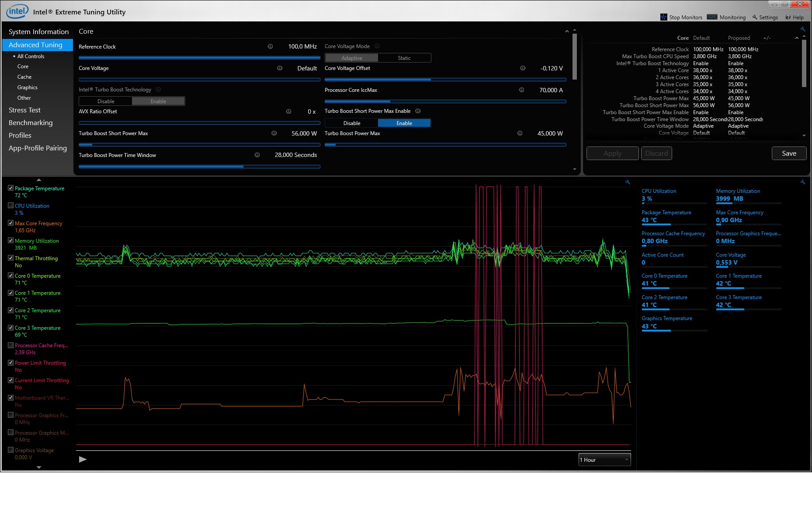This screenshot has width=812, height=530.
Task: Click the AVX Ratio Offset info icon
Action: (288, 112)
